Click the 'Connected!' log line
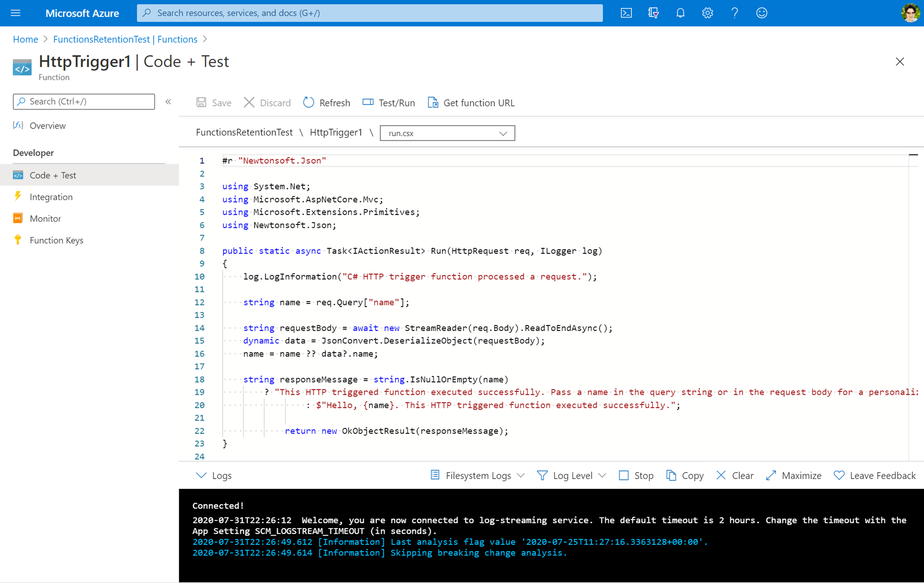Image resolution: width=924 pixels, height=583 pixels. click(x=218, y=505)
